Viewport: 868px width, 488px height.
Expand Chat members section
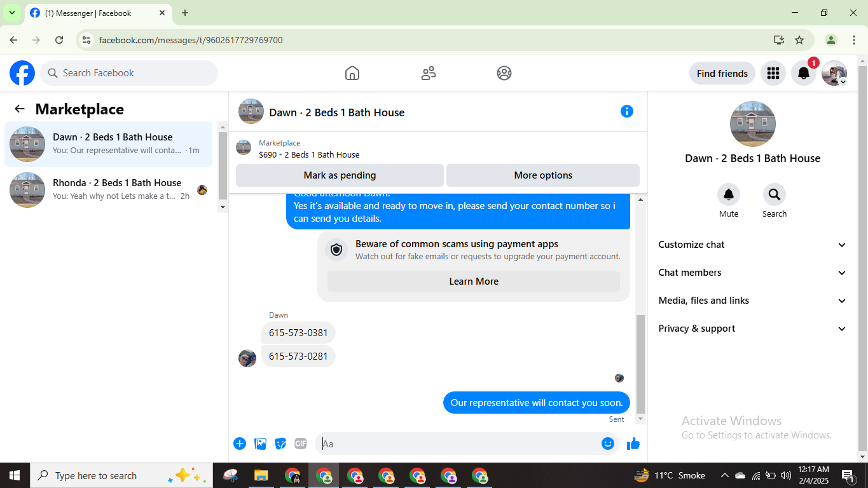point(752,273)
